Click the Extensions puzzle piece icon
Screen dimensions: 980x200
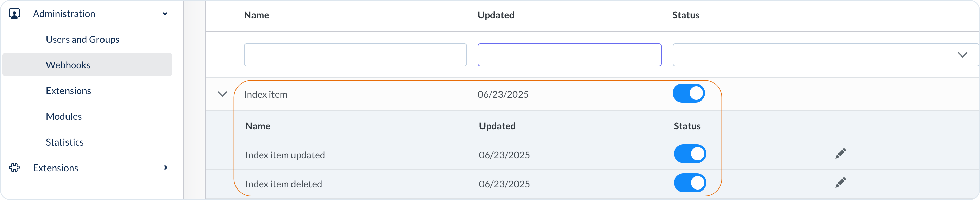click(14, 168)
